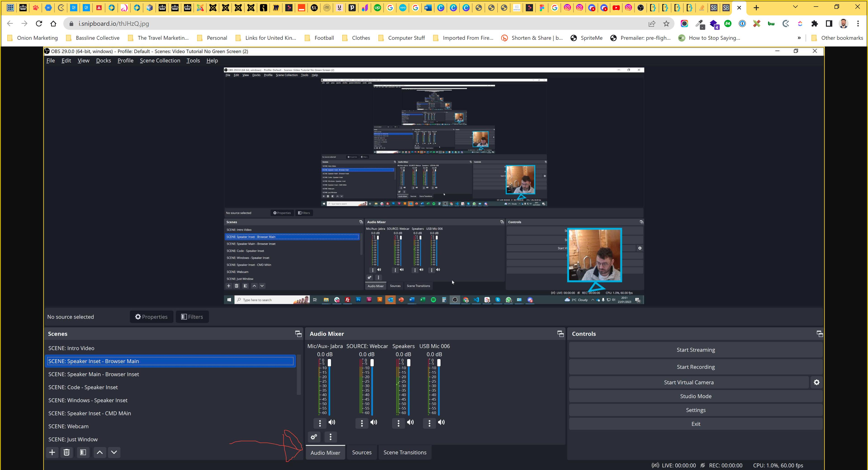Pop out the Controls panel
Screen dimensions: 868x470
[819, 334]
